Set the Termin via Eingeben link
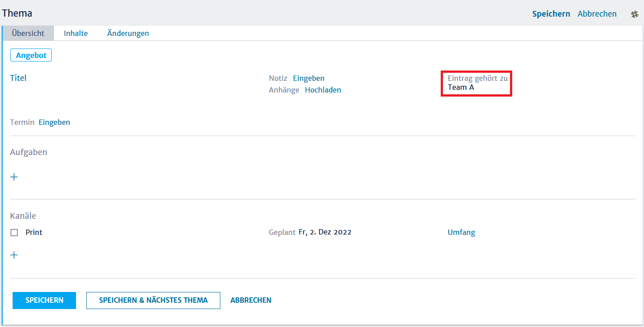The width and height of the screenshot is (644, 327). coord(54,122)
